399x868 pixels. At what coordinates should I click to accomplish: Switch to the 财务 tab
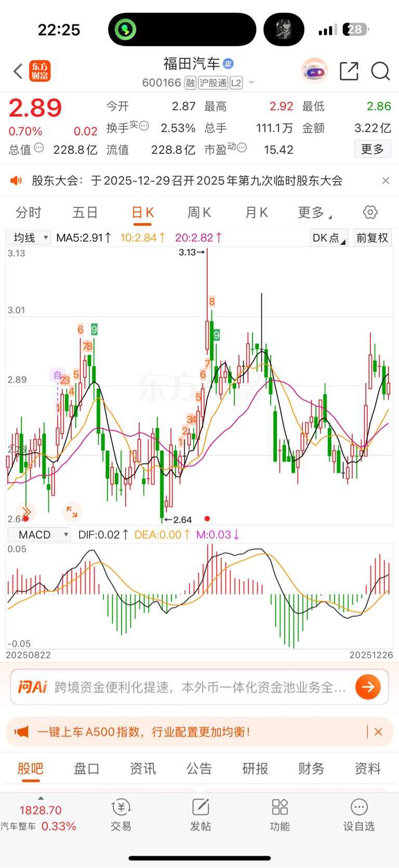click(311, 769)
